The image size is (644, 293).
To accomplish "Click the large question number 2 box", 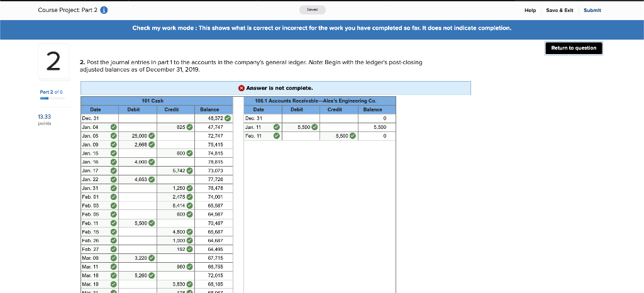I will 54,61.
